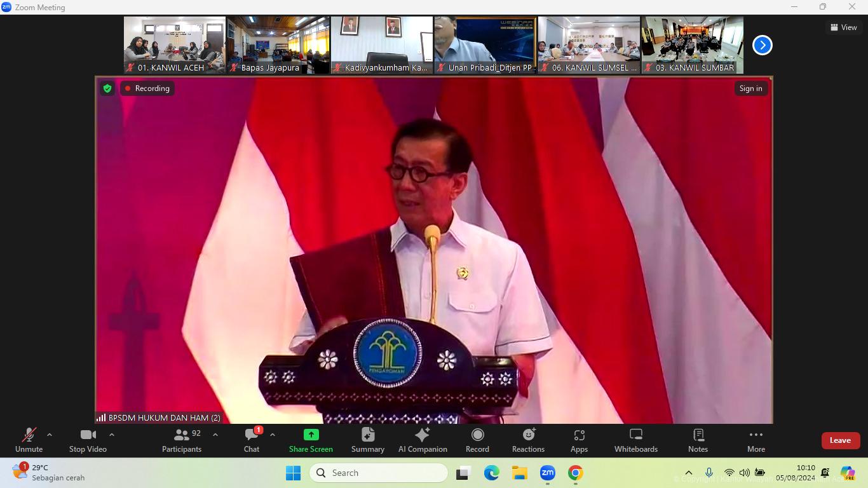Open the meeting Summary

[x=368, y=440]
